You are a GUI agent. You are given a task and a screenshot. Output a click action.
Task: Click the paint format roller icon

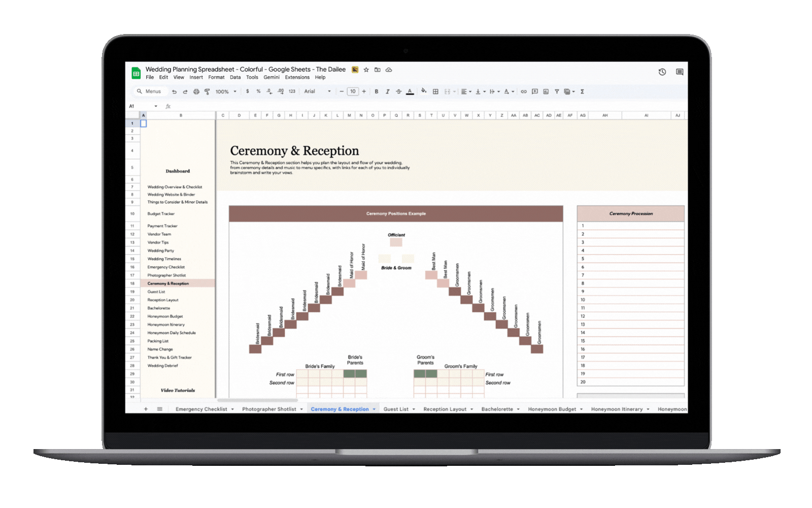pos(207,92)
